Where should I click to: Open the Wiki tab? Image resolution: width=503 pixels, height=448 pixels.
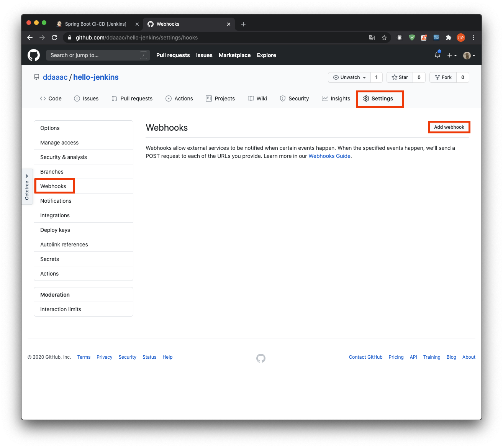coord(257,98)
